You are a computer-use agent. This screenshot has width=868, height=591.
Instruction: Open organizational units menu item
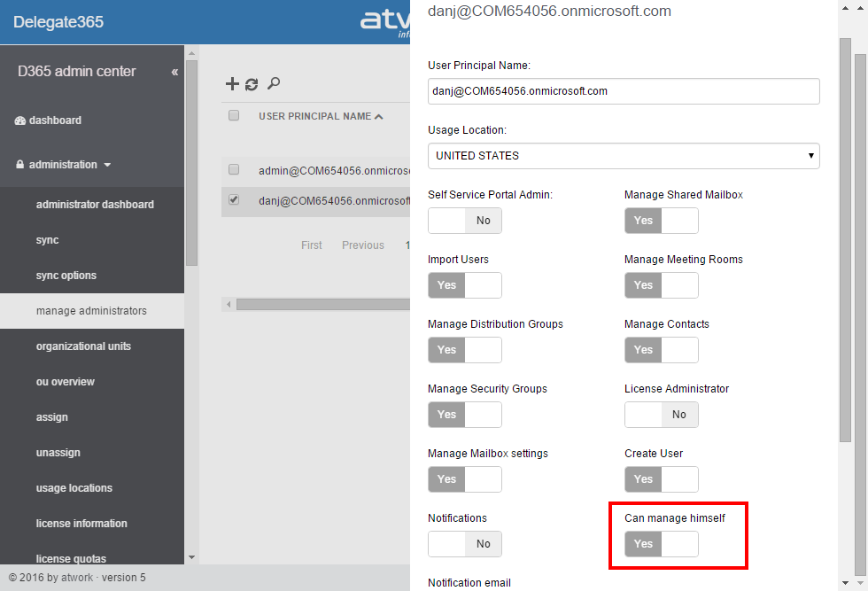click(x=83, y=346)
